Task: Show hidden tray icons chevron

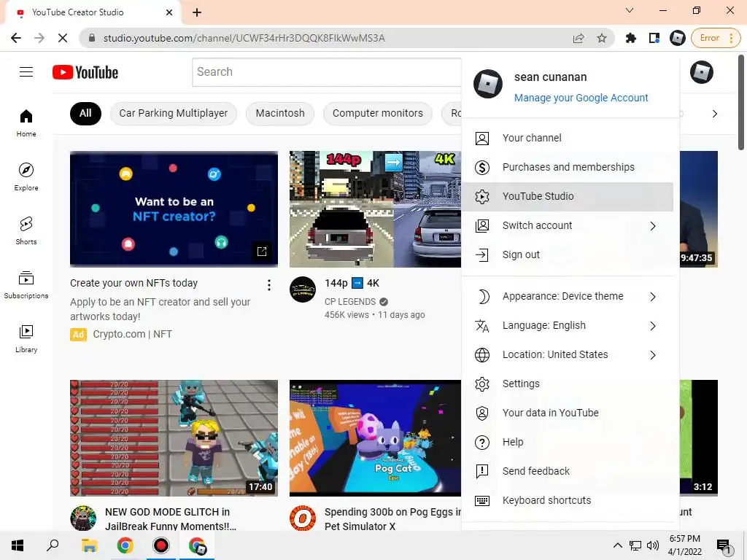Action: [x=617, y=545]
